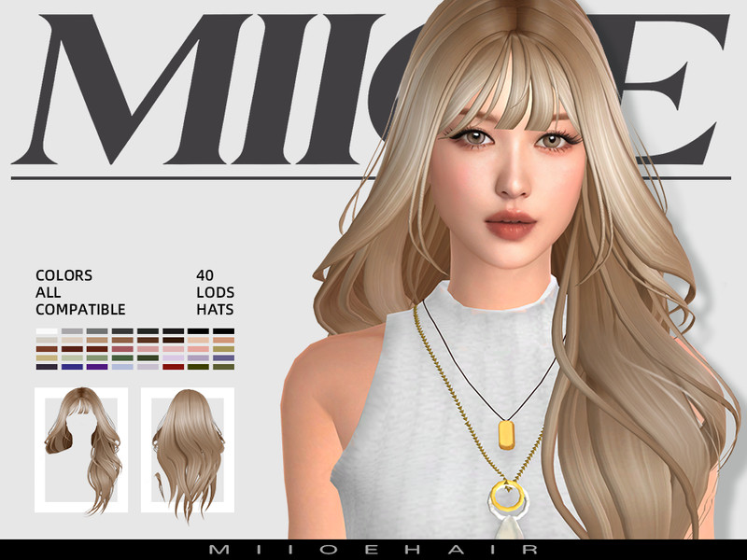747x560 pixels.
Task: Click the number 40 text
Action: pos(204,276)
